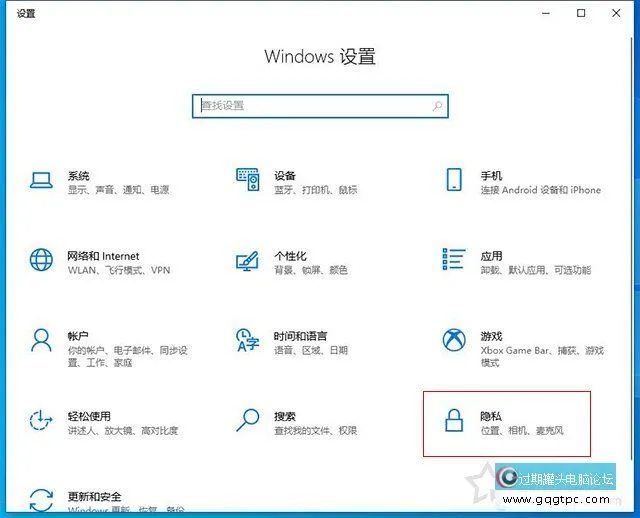Open the 设备 keyboard and speaker icon
Screen dimensions: 640x518
point(247,179)
